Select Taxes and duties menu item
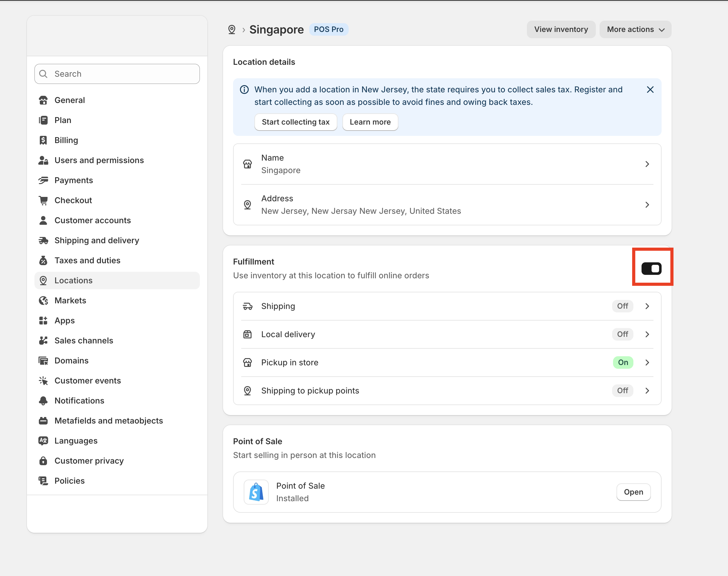Image resolution: width=728 pixels, height=576 pixels. [x=87, y=260]
